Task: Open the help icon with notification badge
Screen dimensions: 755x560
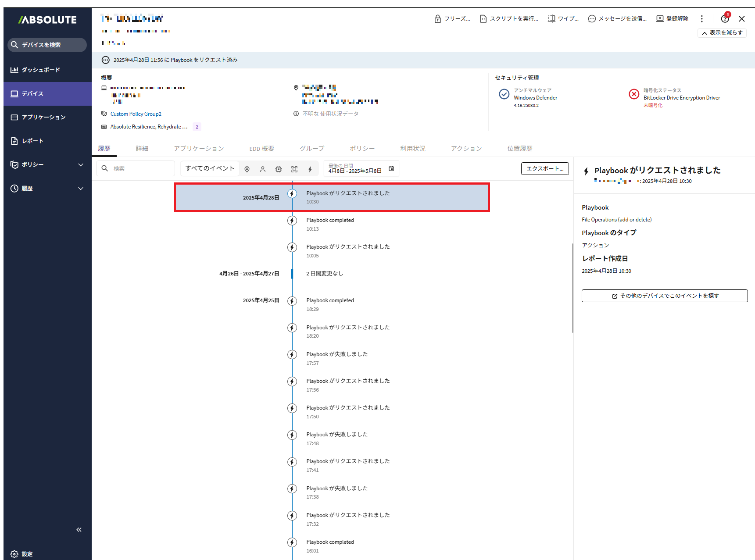Action: coord(725,19)
